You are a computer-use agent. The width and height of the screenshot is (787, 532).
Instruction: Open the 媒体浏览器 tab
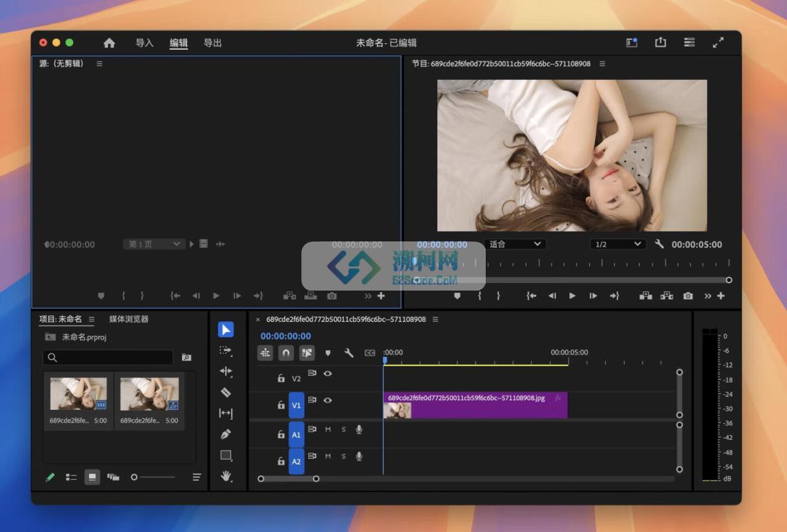click(129, 319)
